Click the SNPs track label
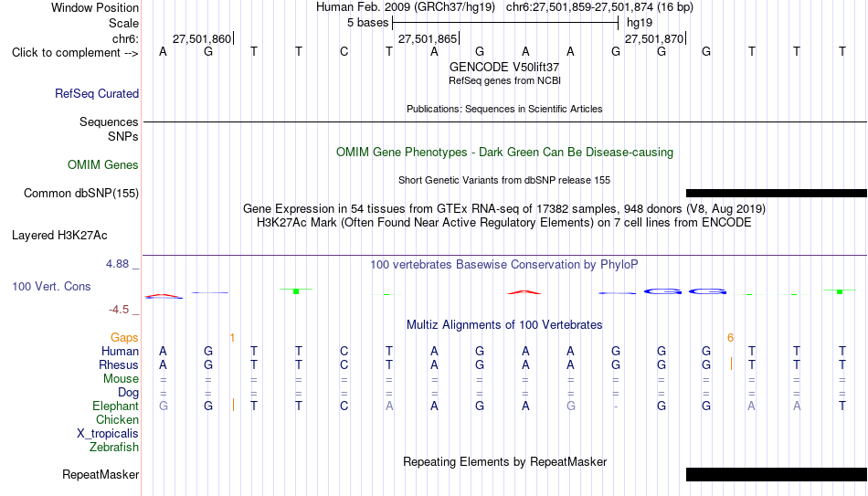Viewport: 868px width, 496px height. (123, 137)
